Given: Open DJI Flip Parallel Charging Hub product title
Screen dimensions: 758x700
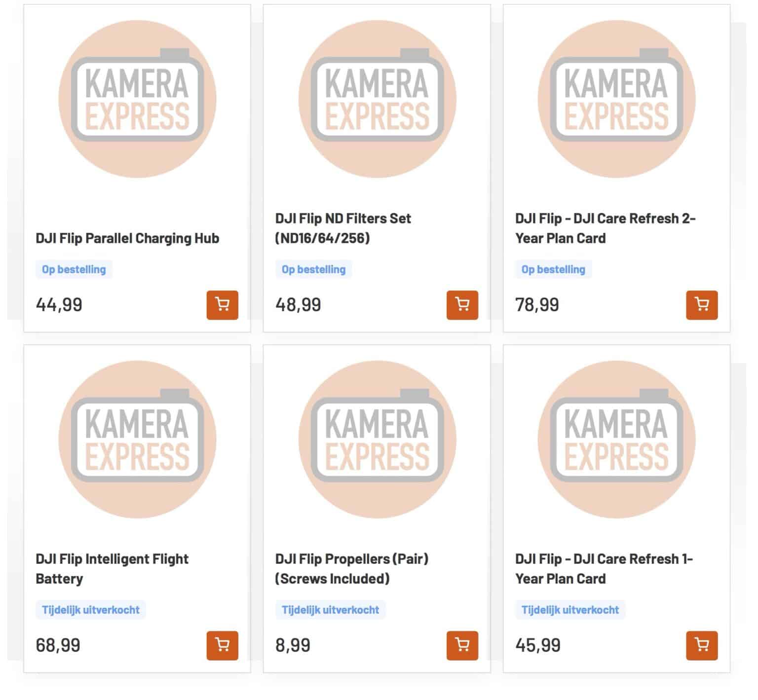Looking at the screenshot, I should (x=127, y=238).
